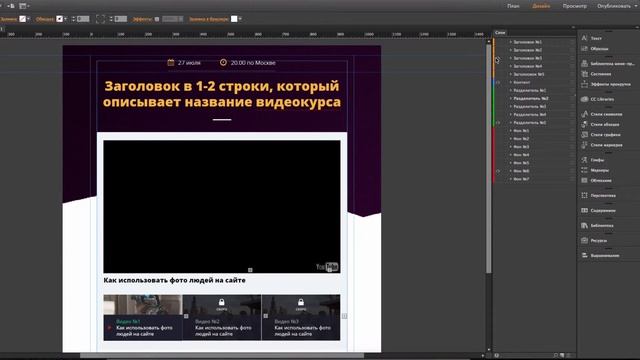Switch to the Дизайн mode
The image size is (640, 360).
541,6
